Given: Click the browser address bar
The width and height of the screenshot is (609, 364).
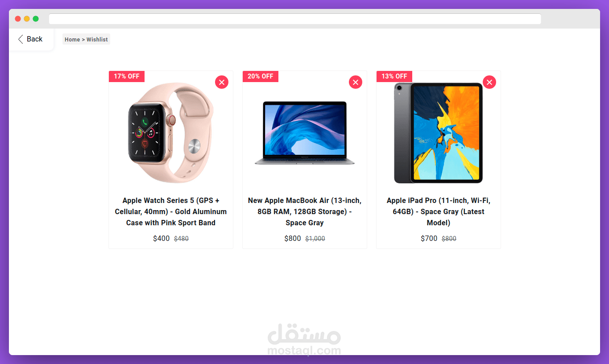Looking at the screenshot, I should [295, 19].
